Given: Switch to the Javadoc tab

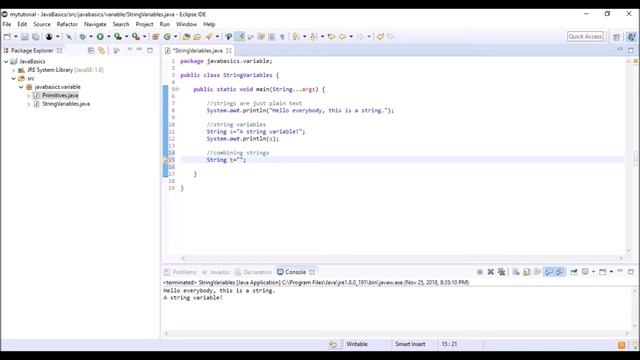Looking at the screenshot, I should click(x=216, y=272).
